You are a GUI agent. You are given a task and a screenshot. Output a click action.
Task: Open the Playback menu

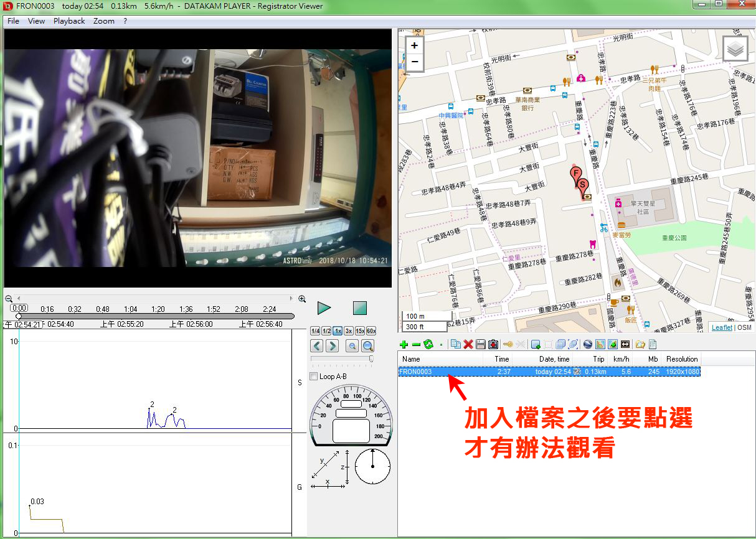point(69,21)
